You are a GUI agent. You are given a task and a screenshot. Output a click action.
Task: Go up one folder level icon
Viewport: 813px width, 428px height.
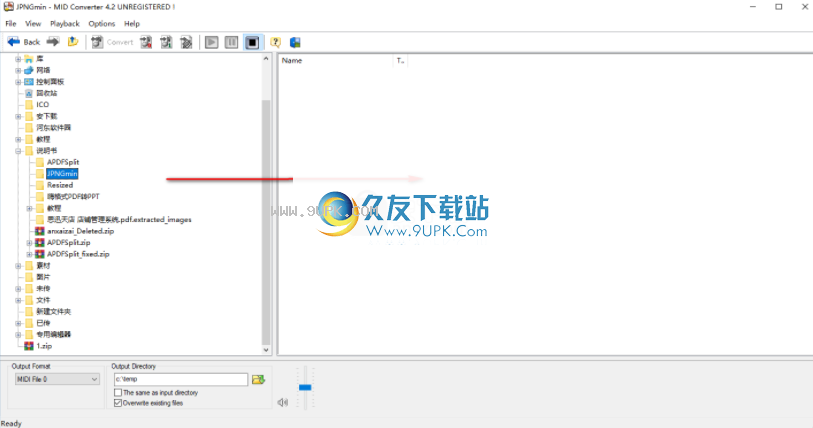(x=73, y=42)
